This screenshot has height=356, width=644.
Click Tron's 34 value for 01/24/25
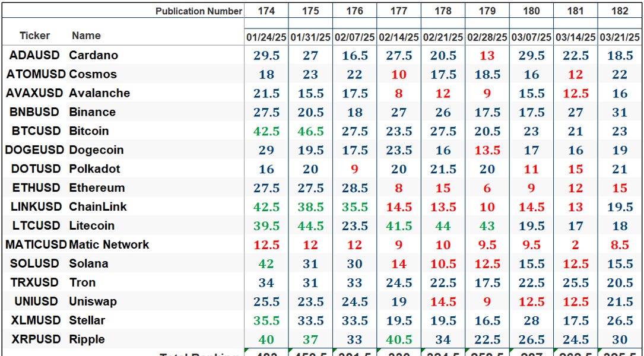[266, 282]
